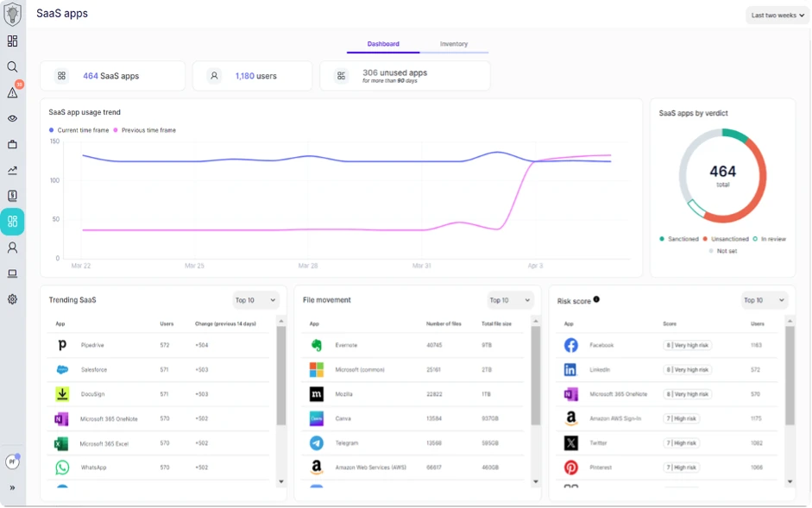
Task: Open alerts icon with red notification badge
Action: pos(13,92)
